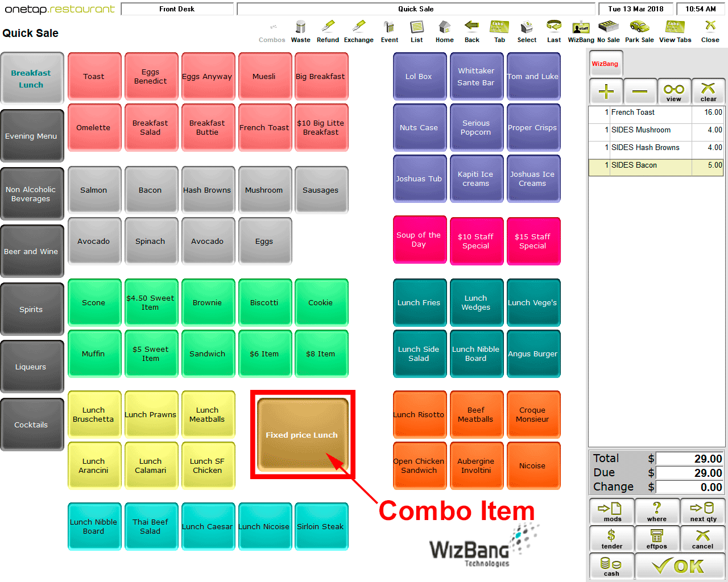Pay with the cash button
This screenshot has height=582, width=728.
pyautogui.click(x=612, y=566)
